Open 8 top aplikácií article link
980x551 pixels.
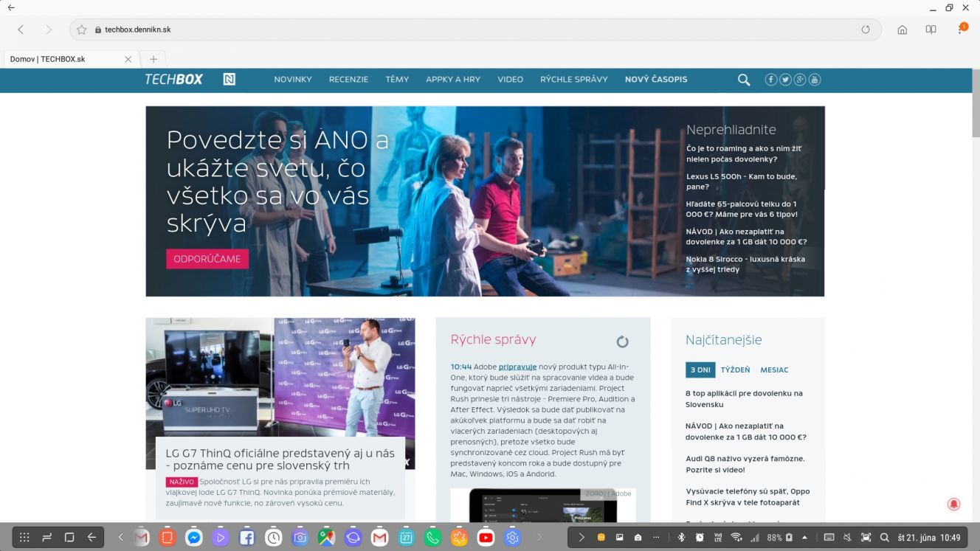click(744, 399)
